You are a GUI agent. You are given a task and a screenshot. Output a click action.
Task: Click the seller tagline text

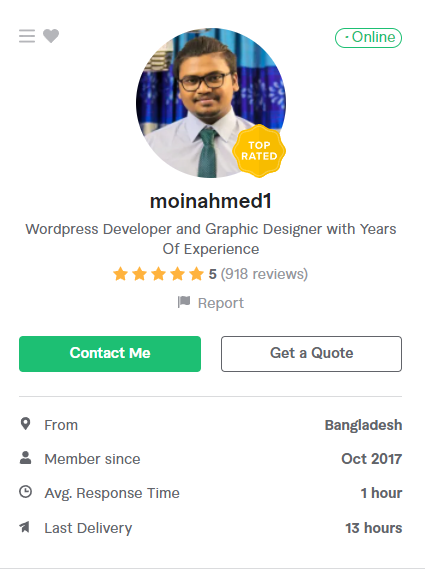point(211,239)
